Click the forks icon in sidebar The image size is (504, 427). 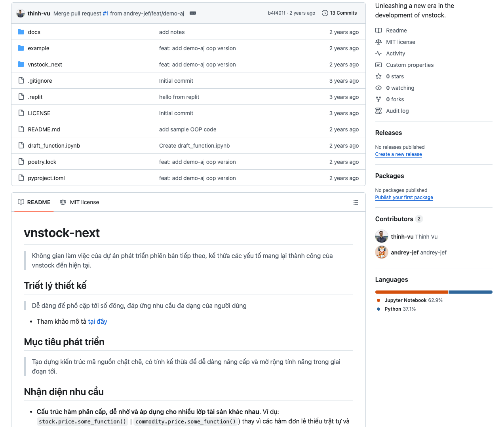(x=378, y=99)
